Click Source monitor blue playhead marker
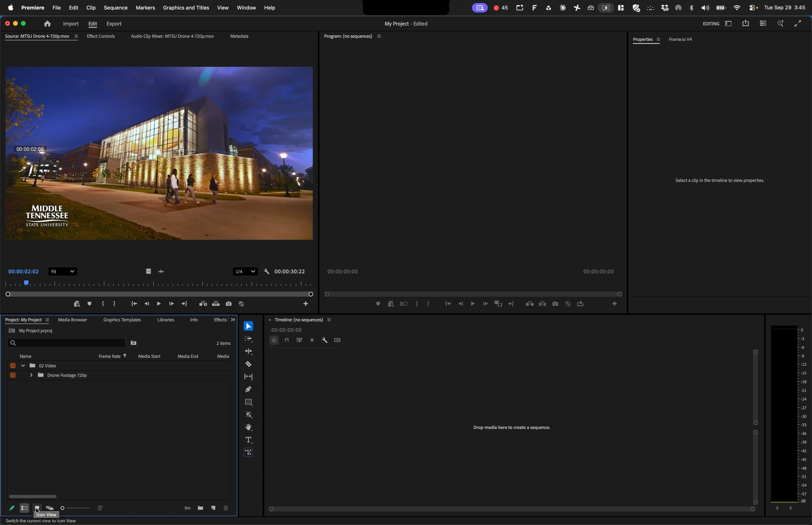 pyautogui.click(x=26, y=283)
